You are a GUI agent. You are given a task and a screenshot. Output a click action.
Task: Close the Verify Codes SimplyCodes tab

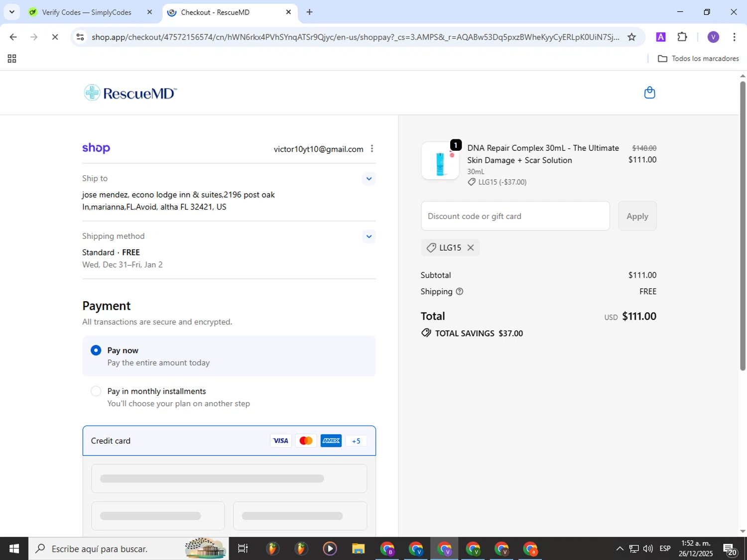coord(149,12)
